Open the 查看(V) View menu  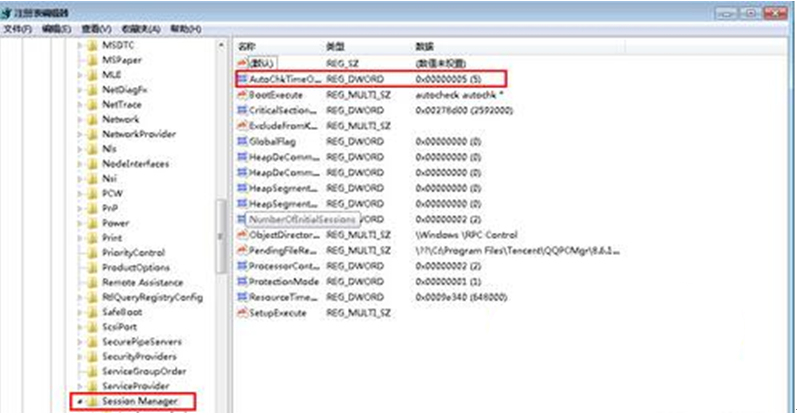click(x=95, y=29)
